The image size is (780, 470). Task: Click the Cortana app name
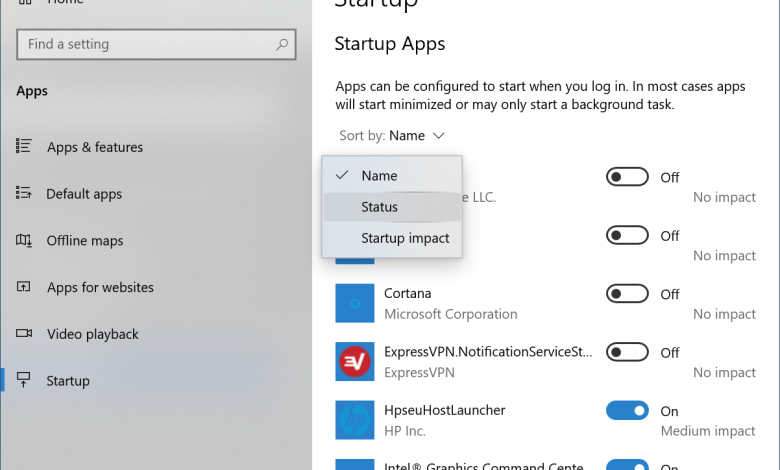(407, 293)
